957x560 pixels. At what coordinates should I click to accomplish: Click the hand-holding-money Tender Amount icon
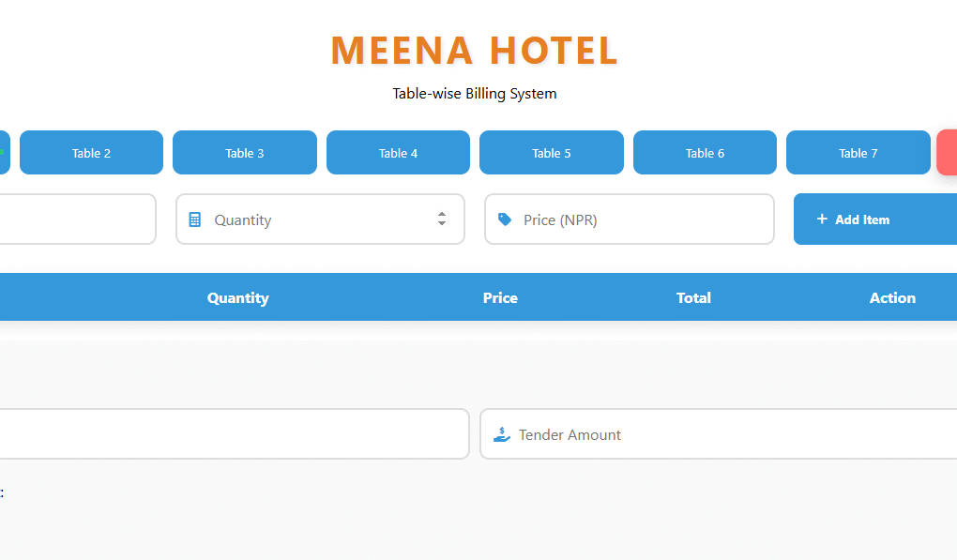502,434
